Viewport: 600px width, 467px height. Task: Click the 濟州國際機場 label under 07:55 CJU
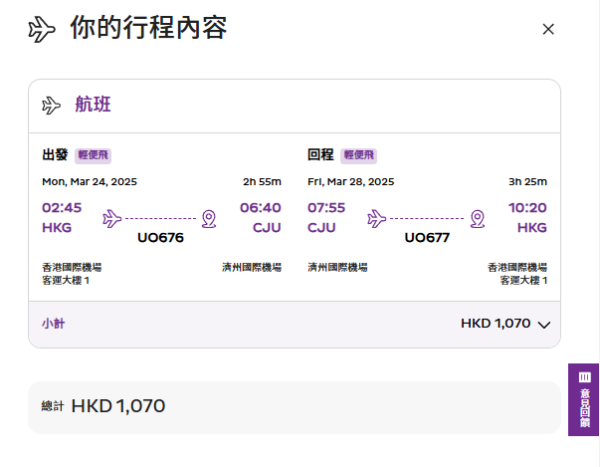(x=337, y=267)
